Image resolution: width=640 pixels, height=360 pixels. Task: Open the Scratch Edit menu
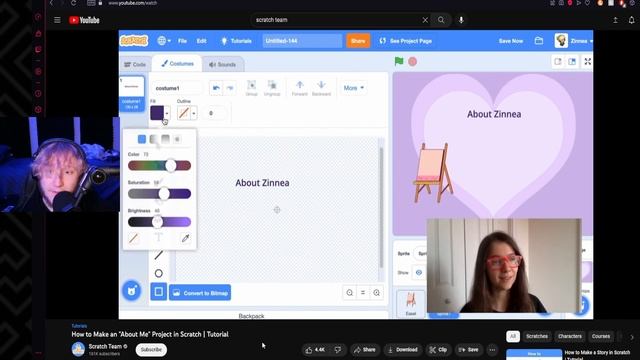coord(202,41)
